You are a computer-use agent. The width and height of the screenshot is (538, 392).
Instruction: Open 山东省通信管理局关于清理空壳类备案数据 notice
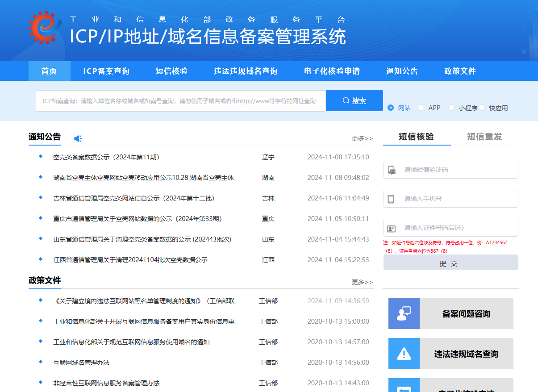[142, 239]
